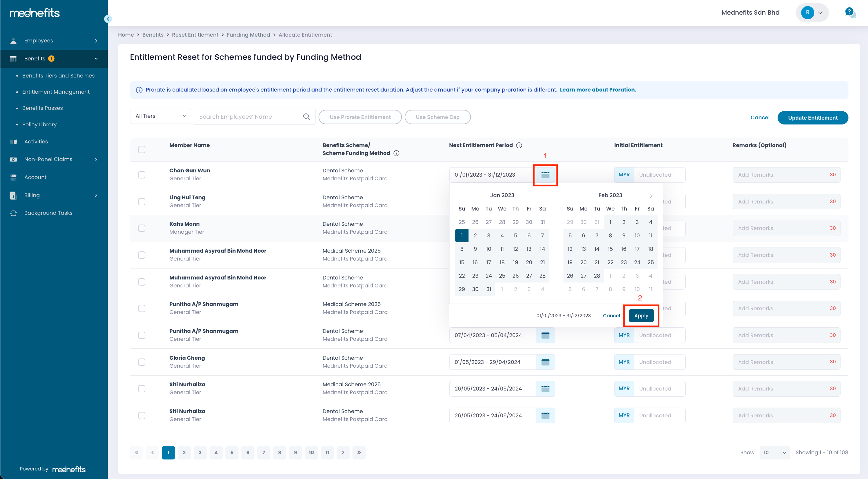Go to Background Tasks in sidebar
This screenshot has width=868, height=479.
pos(48,213)
